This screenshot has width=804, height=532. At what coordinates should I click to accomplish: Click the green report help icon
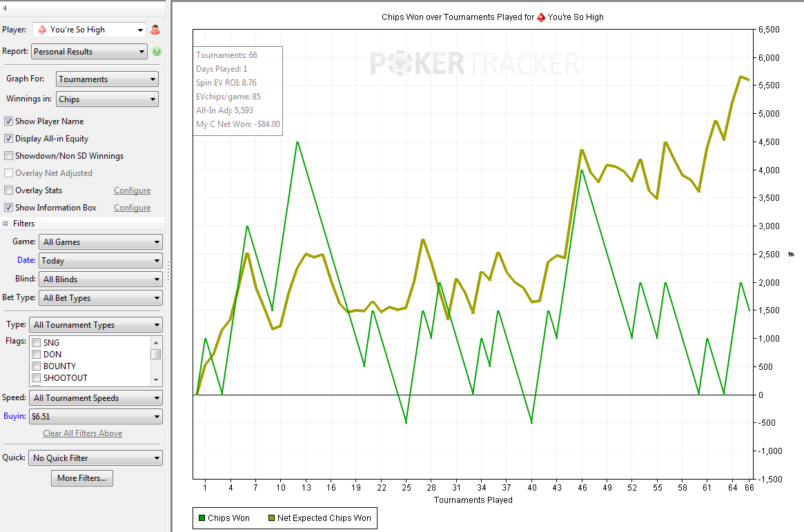[x=157, y=51]
